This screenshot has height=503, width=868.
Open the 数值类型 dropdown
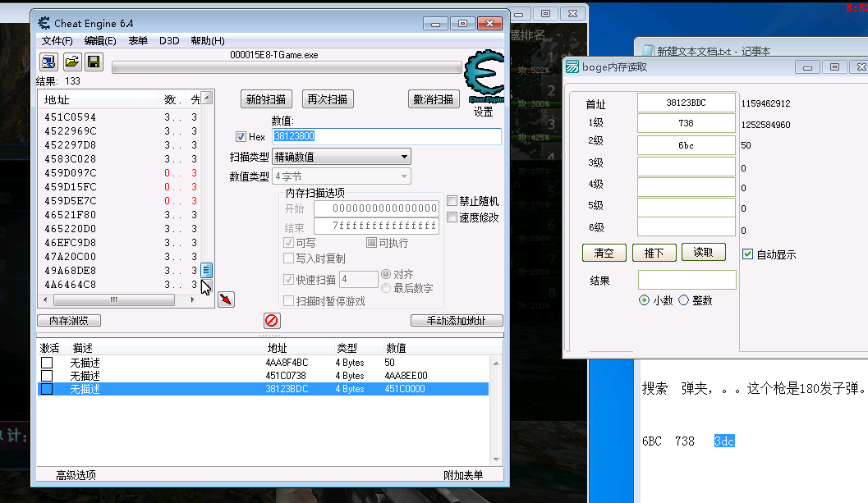click(342, 176)
